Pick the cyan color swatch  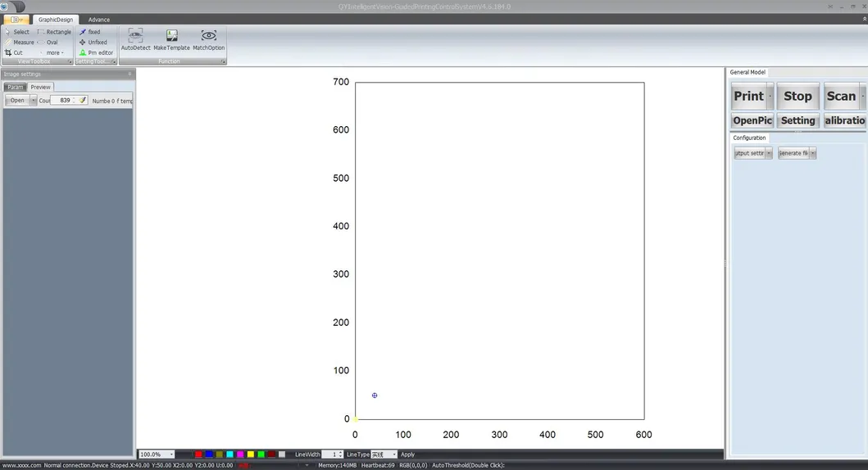tap(230, 454)
